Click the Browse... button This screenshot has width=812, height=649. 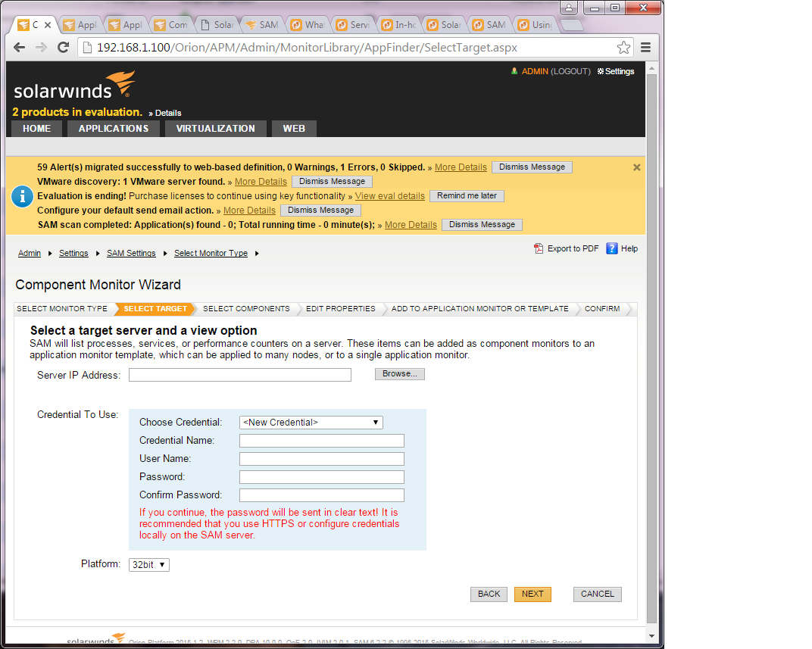tap(400, 373)
